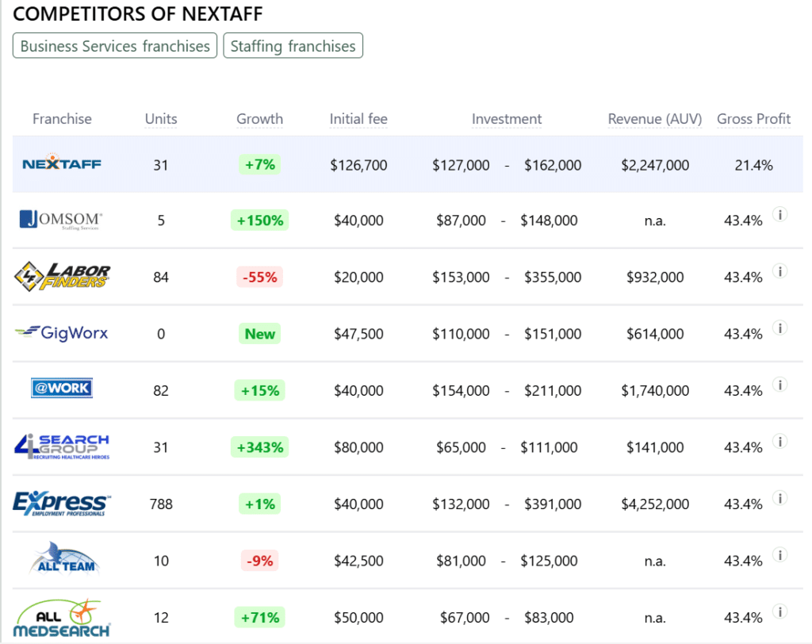Click the Investment column header

click(x=507, y=119)
